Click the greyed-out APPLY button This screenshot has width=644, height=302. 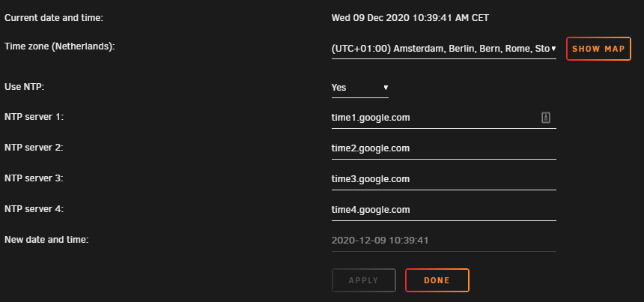[363, 280]
